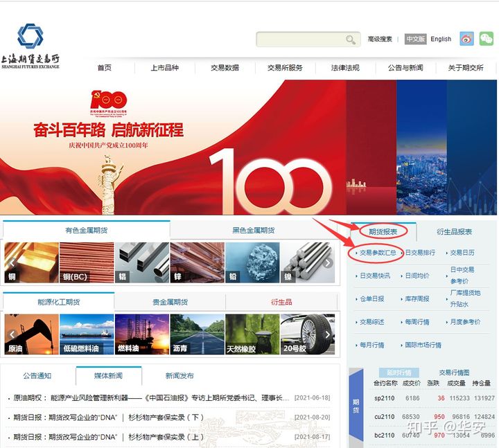This screenshot has height=448, width=499.
Task: Select the 中文版 language button
Action: [x=415, y=39]
